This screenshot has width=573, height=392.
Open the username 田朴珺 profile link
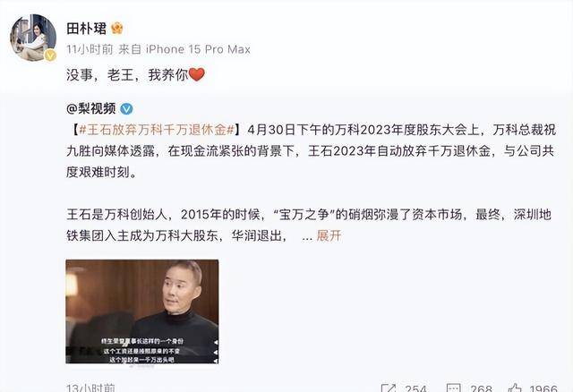click(x=87, y=28)
